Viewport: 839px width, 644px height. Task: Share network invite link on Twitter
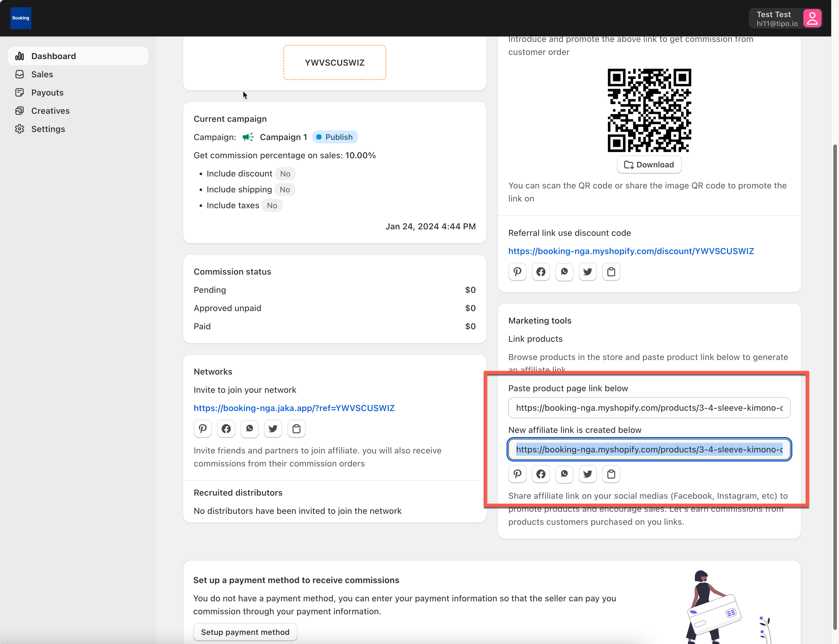[x=273, y=428]
